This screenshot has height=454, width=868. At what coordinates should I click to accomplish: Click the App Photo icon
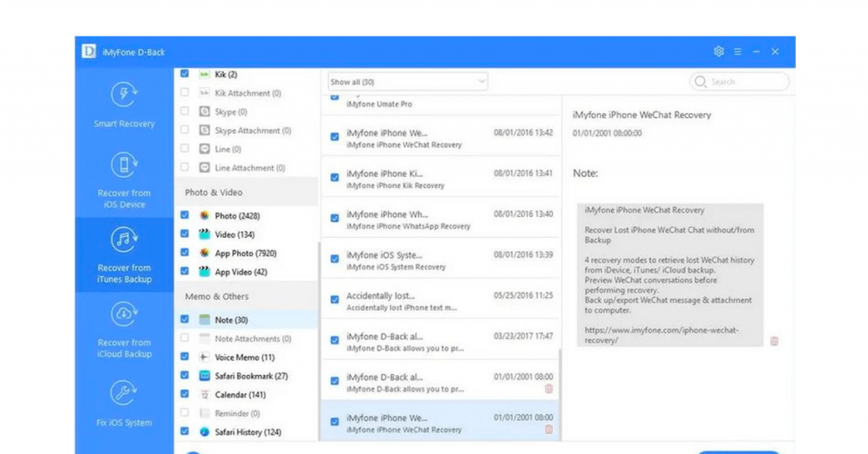204,252
